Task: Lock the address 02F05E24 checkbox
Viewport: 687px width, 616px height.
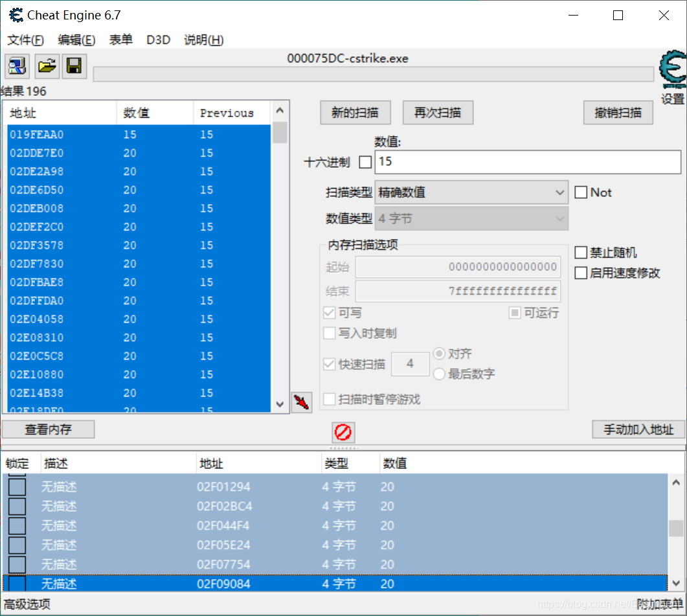Action: (x=17, y=545)
